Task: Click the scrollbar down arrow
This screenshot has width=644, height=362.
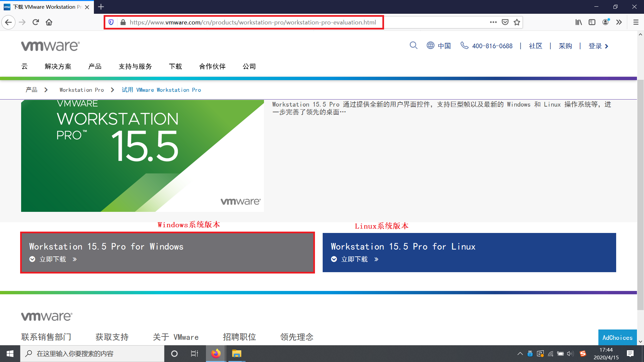Action: pos(640,342)
